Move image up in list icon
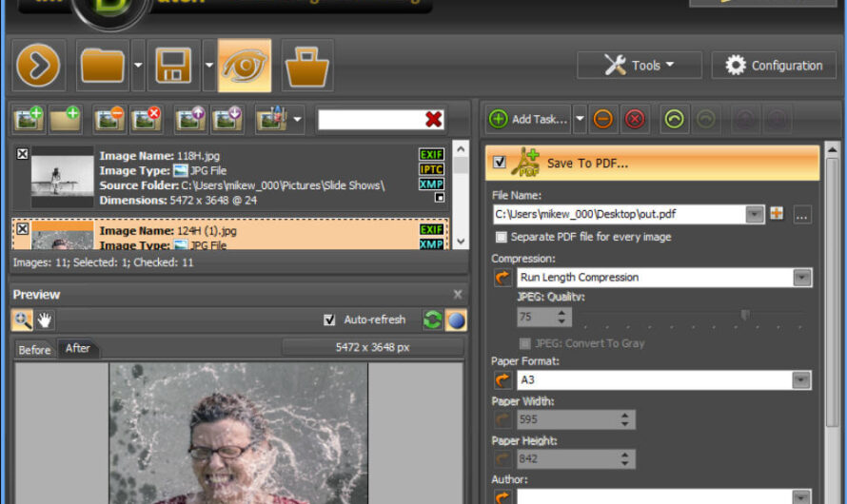Image resolution: width=847 pixels, height=504 pixels. coord(190,119)
